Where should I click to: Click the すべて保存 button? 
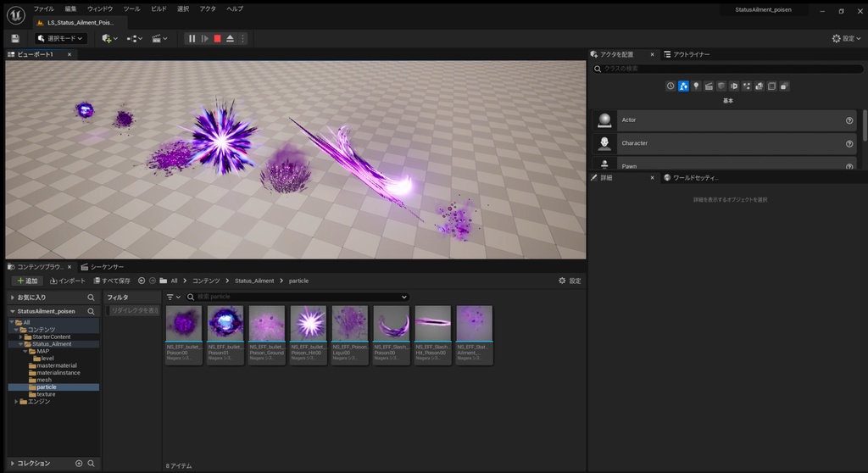pos(112,281)
